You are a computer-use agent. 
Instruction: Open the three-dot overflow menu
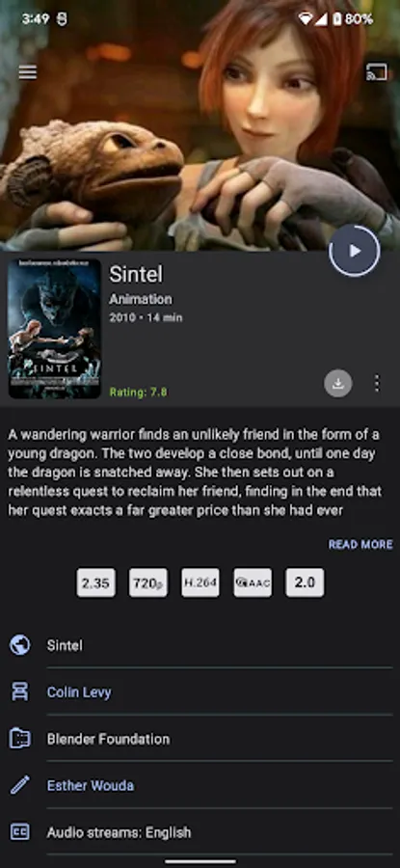377,383
